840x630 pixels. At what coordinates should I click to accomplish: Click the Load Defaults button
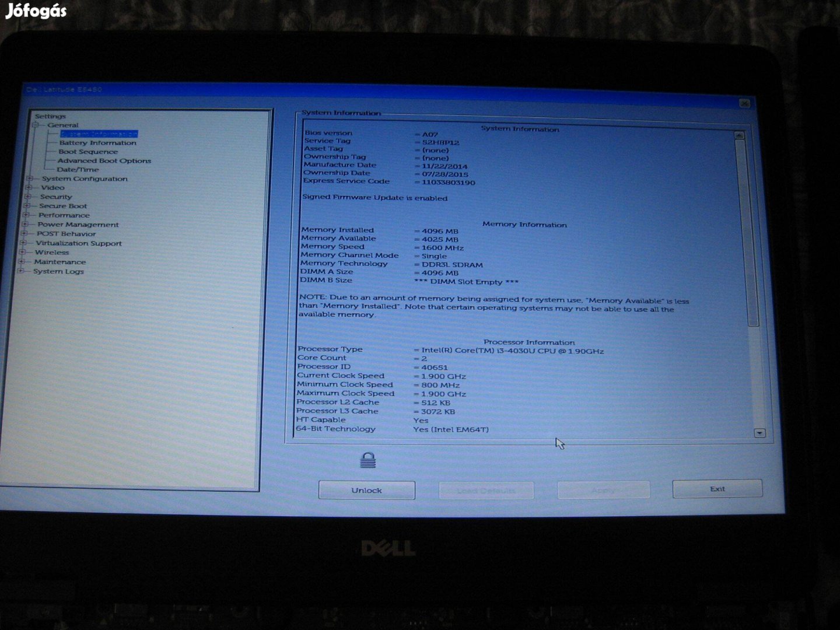tap(486, 490)
